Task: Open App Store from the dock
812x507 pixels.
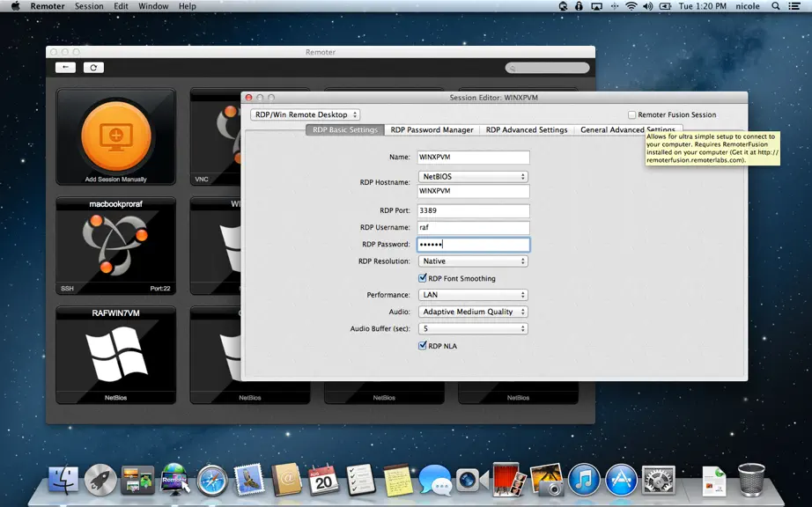Action: point(621,480)
